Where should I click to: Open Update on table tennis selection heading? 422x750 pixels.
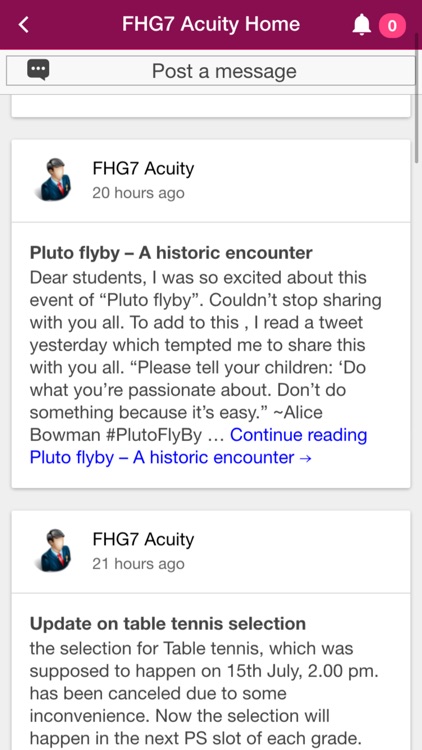pos(168,623)
